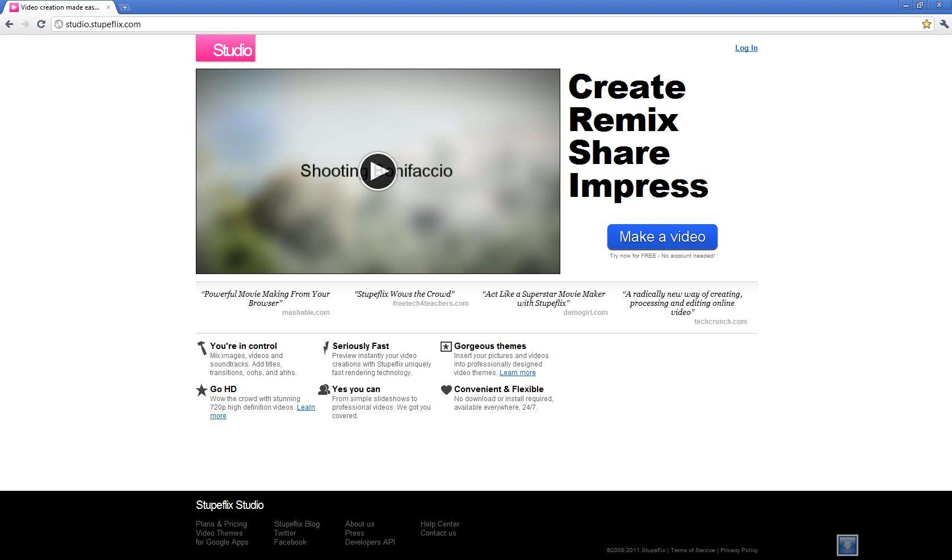Click the techcrunch.com quote source
The height and width of the screenshot is (560, 952).
coord(720,321)
